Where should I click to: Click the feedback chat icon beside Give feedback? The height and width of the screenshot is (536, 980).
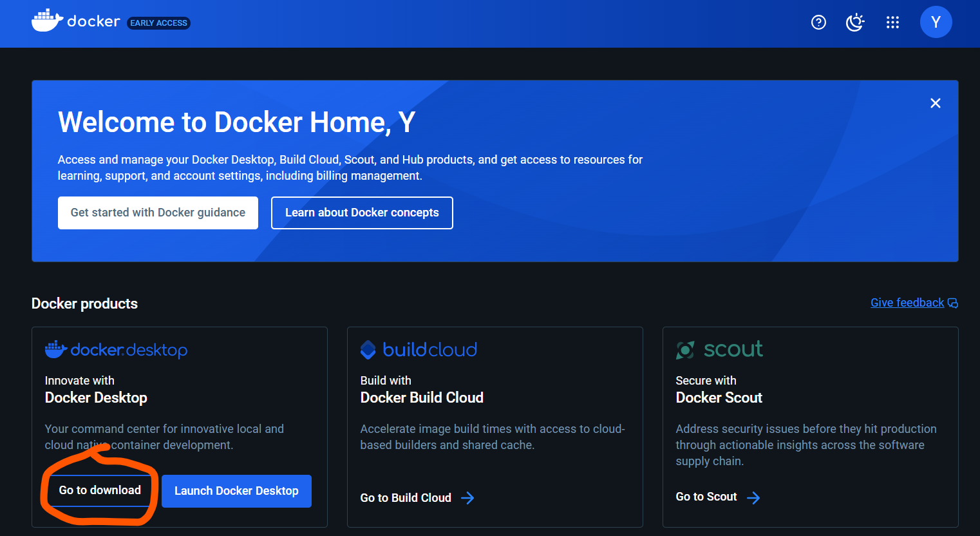tap(953, 303)
